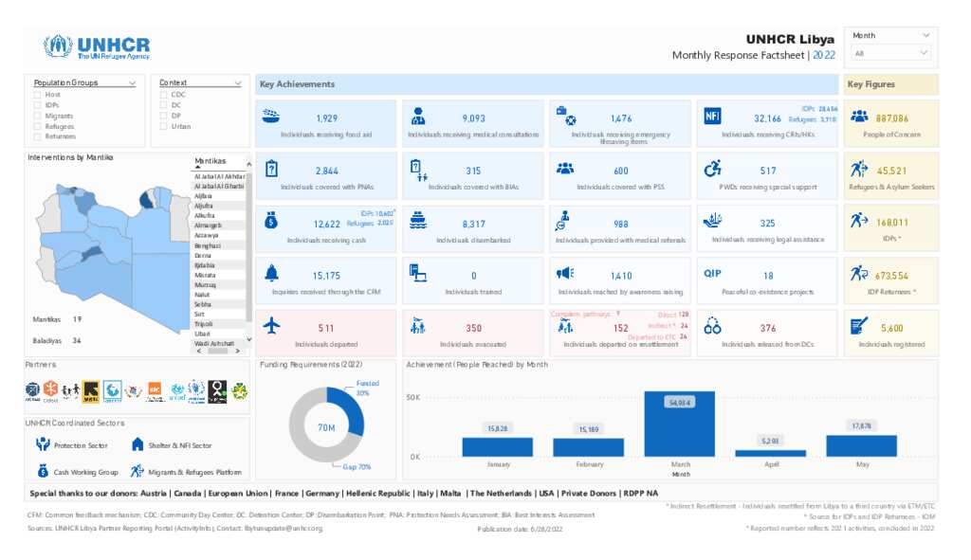The image size is (971, 560).
Task: Click the Migrants & Refugees Platform icon
Action: 137,471
